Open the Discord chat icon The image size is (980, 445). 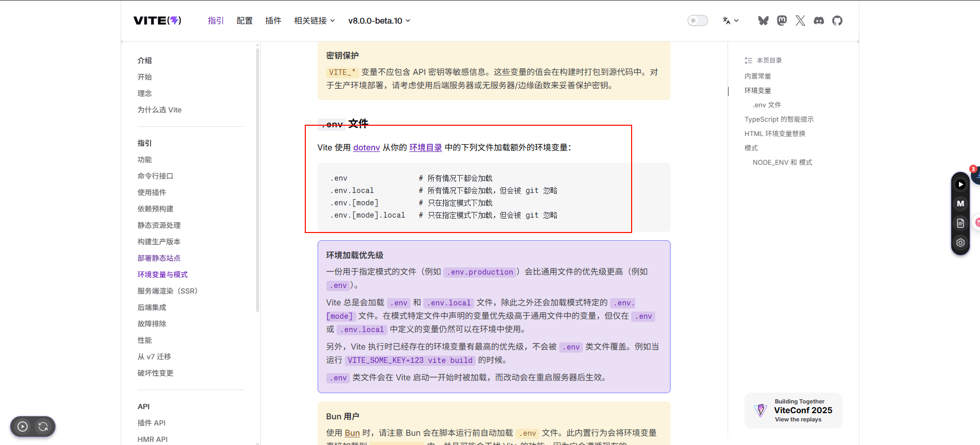tap(819, 21)
